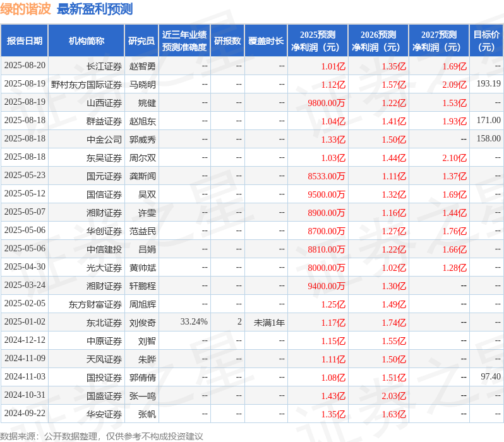The height and width of the screenshot is (442, 504).
Task: Click the 数据来源 footer note
Action: pyautogui.click(x=102, y=436)
